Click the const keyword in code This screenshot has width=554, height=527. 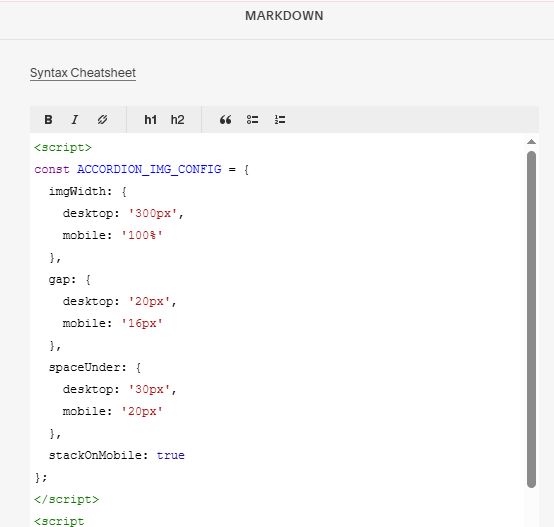(x=52, y=169)
